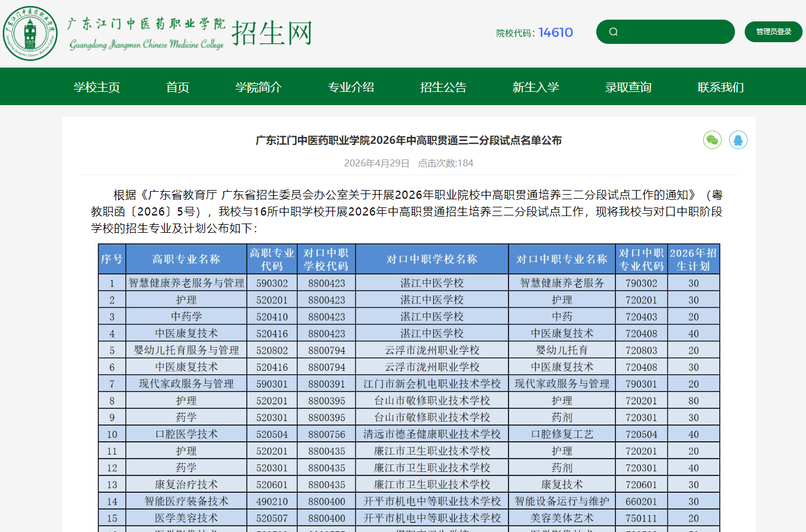Click 美容美体艺术 cell

tap(562, 518)
